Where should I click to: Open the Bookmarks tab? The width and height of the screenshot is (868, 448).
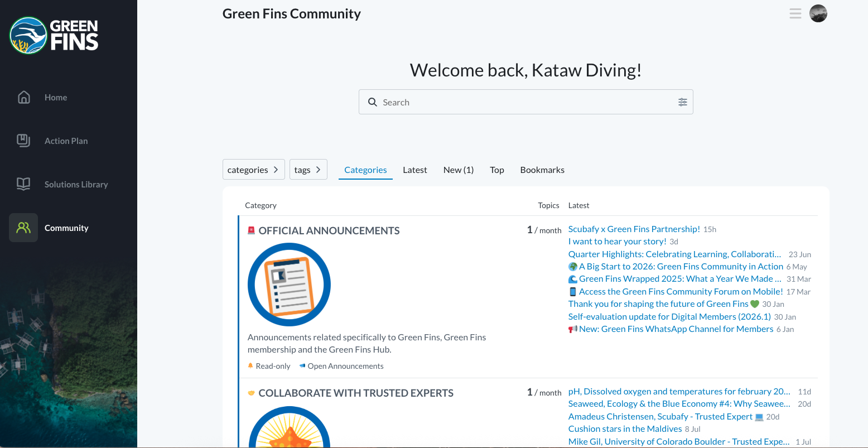(x=542, y=170)
